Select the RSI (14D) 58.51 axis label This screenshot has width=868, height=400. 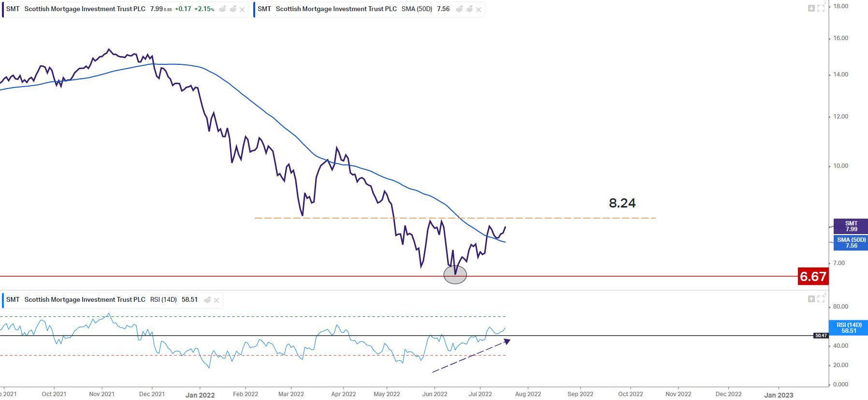coord(849,328)
